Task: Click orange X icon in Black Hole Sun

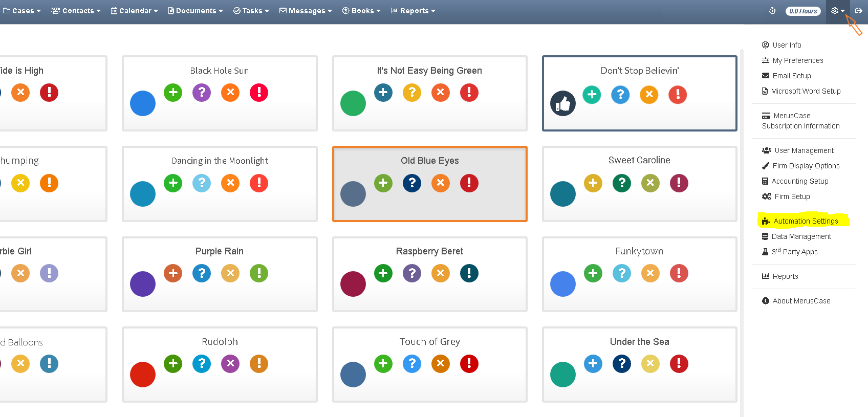Action: [x=230, y=93]
